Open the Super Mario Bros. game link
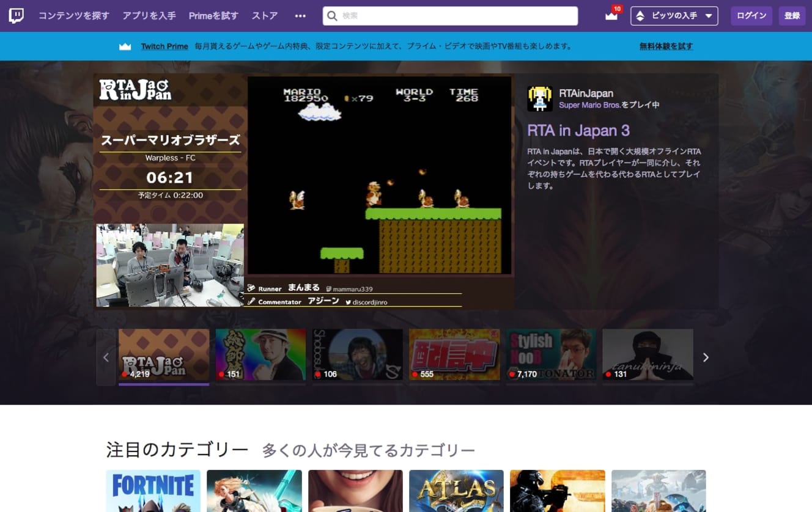 click(x=589, y=105)
